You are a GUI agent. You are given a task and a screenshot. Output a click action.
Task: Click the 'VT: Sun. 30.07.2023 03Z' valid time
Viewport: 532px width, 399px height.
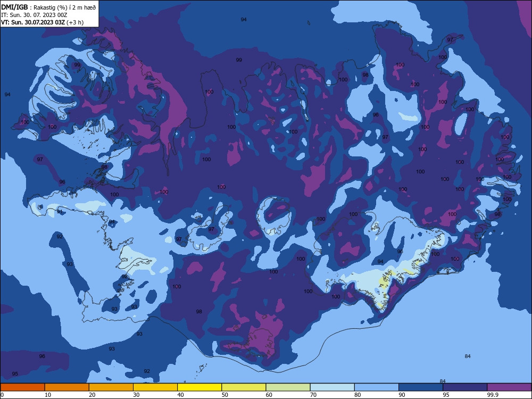(32, 22)
